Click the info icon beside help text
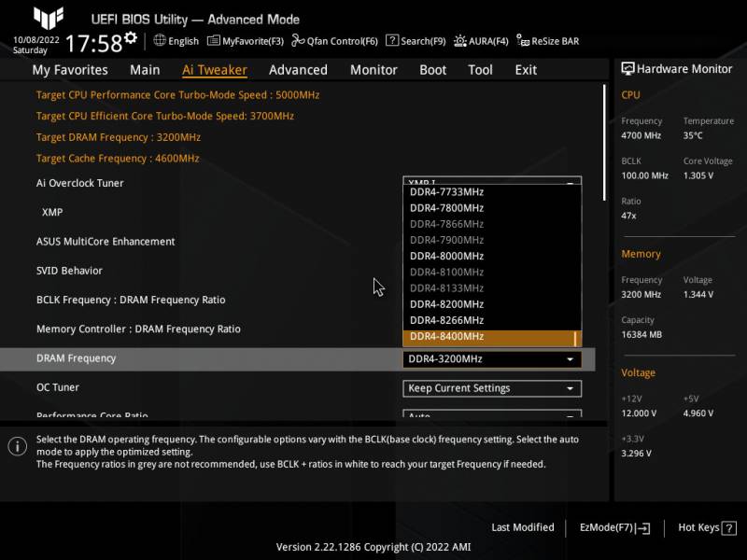 point(18,446)
